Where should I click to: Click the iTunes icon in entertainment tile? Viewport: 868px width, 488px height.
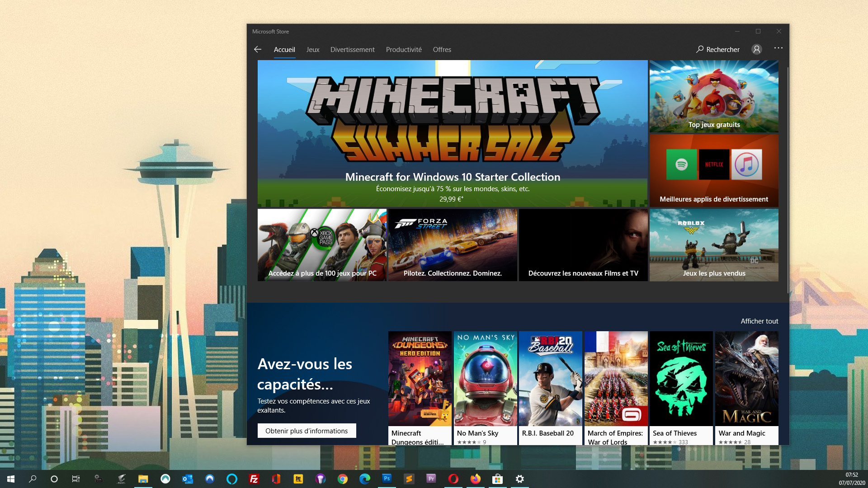[746, 164]
